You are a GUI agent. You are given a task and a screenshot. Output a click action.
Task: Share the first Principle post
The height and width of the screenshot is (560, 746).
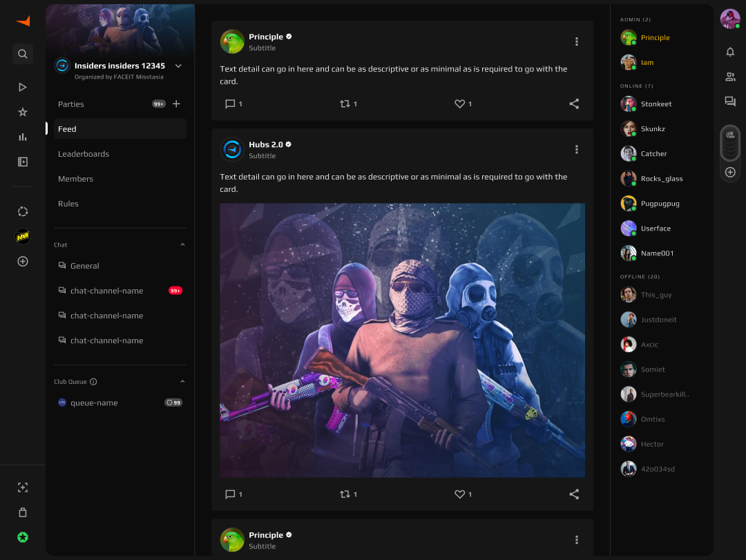coord(574,104)
